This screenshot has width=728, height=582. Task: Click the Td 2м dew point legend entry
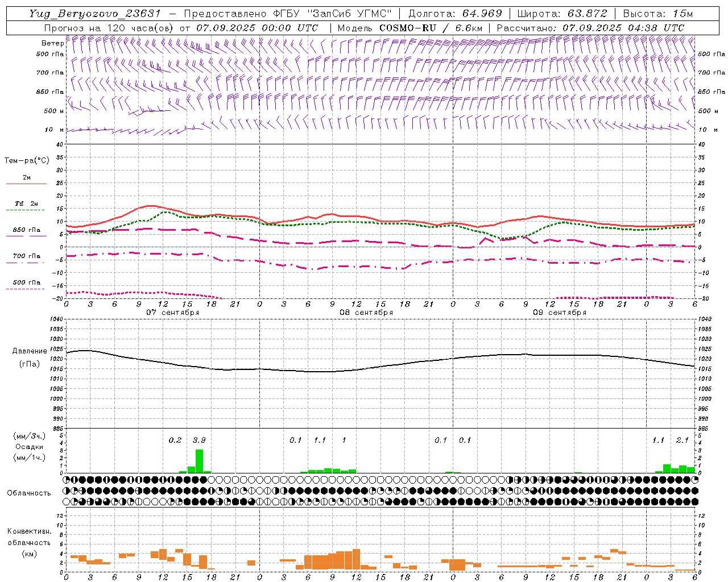tap(27, 203)
